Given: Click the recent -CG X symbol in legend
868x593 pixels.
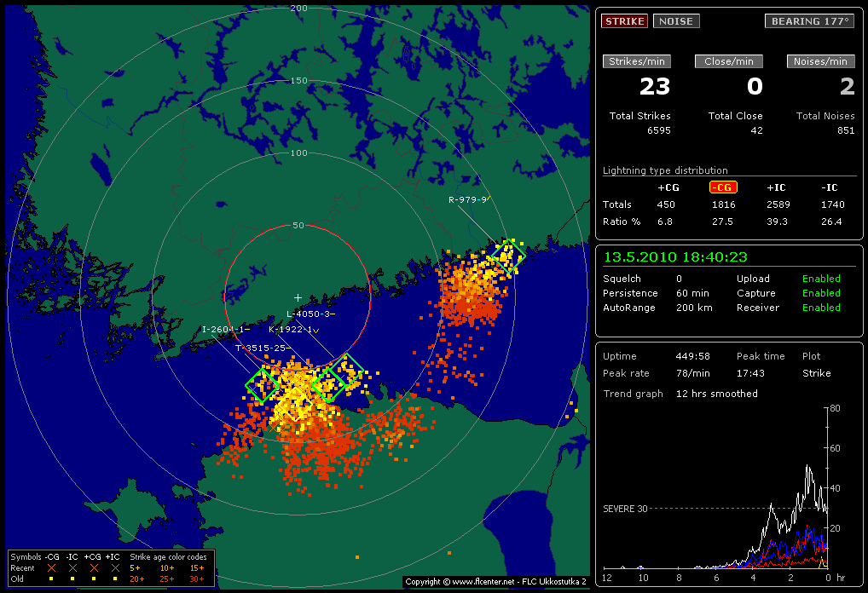Looking at the screenshot, I should tap(52, 567).
